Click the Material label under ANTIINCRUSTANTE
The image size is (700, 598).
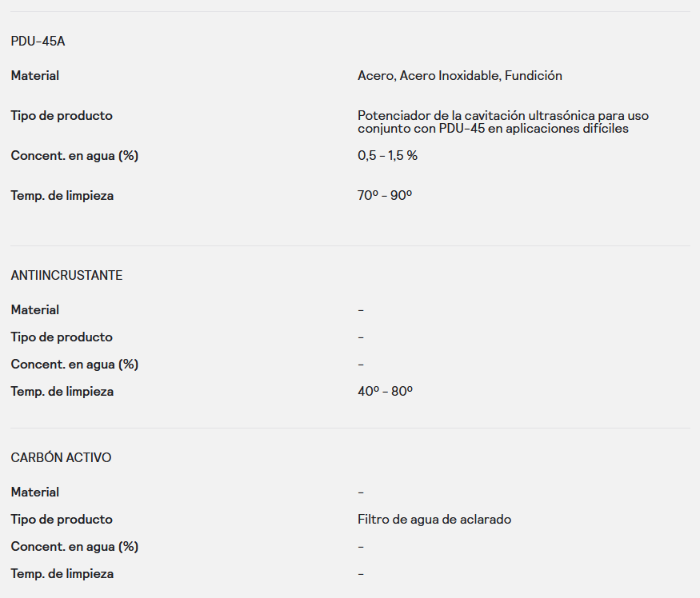35,309
